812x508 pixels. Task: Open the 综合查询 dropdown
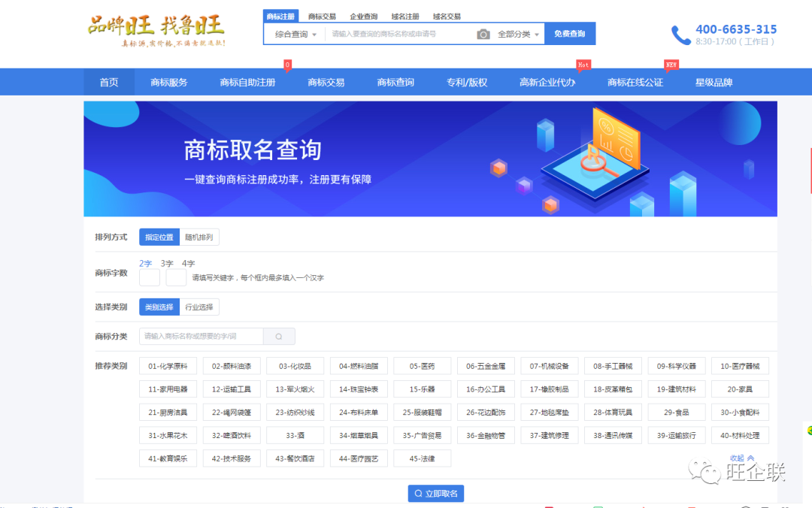coord(294,34)
